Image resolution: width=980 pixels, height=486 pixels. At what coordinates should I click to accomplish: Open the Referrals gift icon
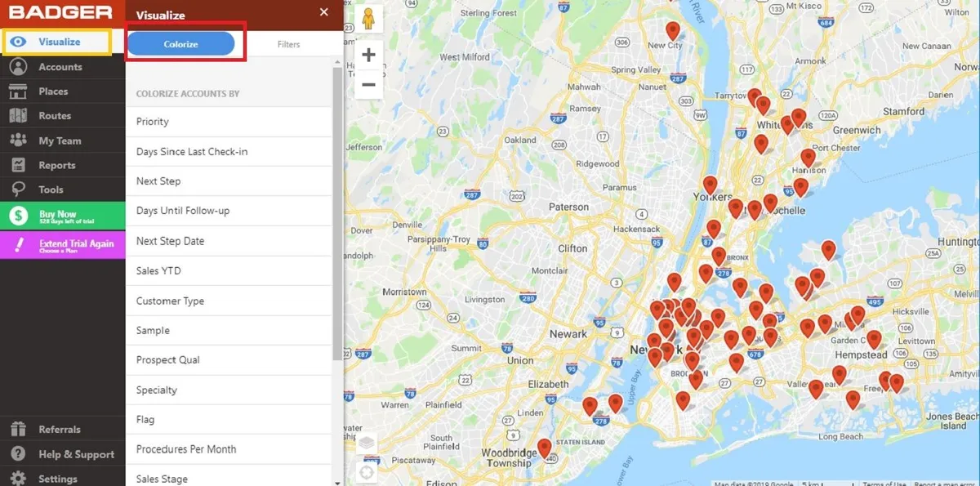tap(19, 430)
